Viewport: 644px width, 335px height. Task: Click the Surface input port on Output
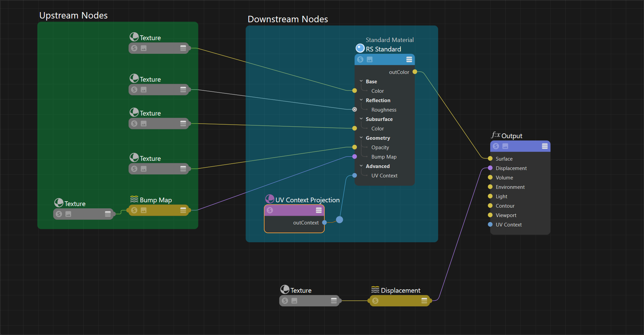(490, 159)
